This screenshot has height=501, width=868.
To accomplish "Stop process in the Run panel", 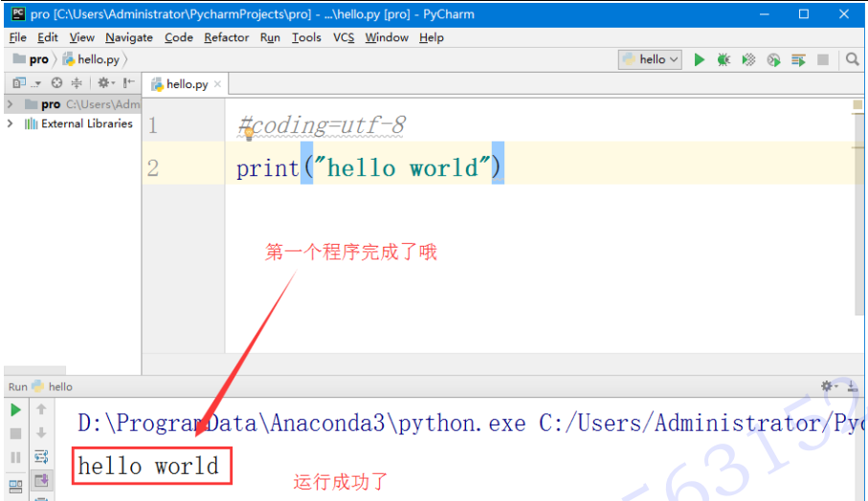I will [x=15, y=433].
